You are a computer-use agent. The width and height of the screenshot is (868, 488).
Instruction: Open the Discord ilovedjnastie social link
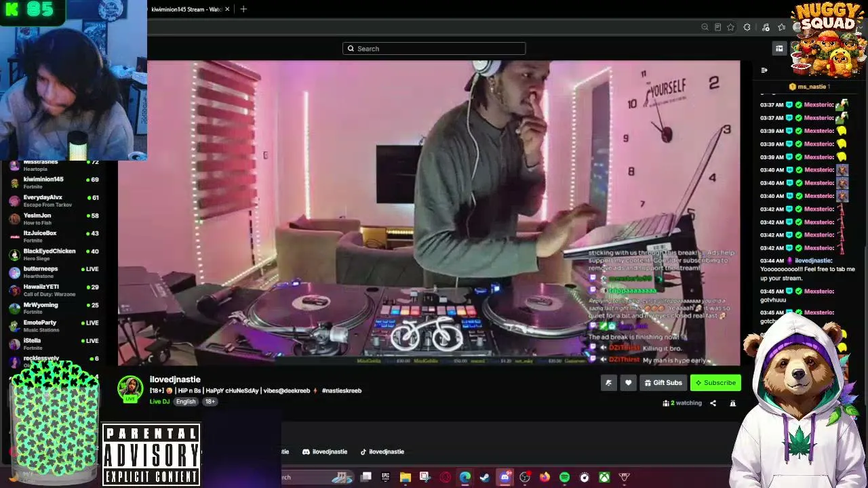pyautogui.click(x=325, y=451)
